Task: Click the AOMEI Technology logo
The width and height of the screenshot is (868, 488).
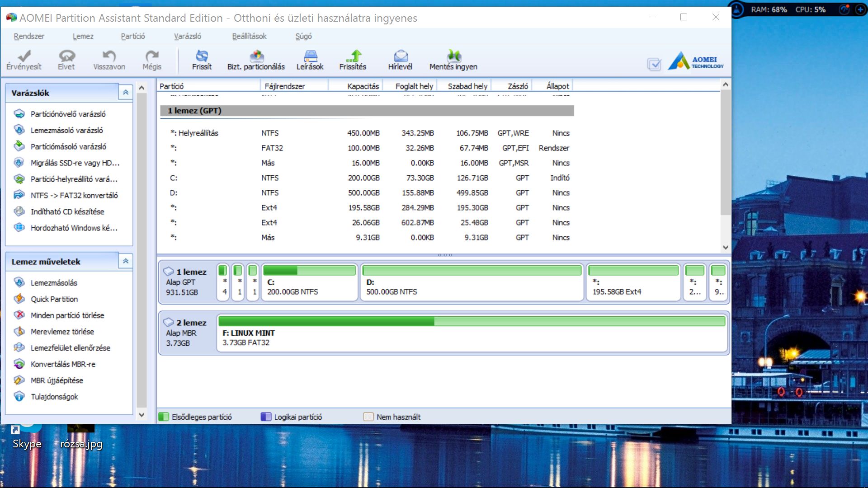Action: point(696,61)
